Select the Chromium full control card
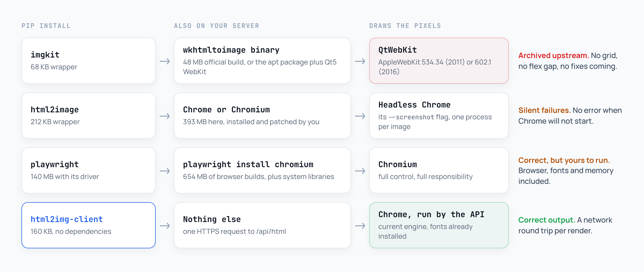Image resolution: width=644 pixels, height=272 pixels. coord(439,170)
